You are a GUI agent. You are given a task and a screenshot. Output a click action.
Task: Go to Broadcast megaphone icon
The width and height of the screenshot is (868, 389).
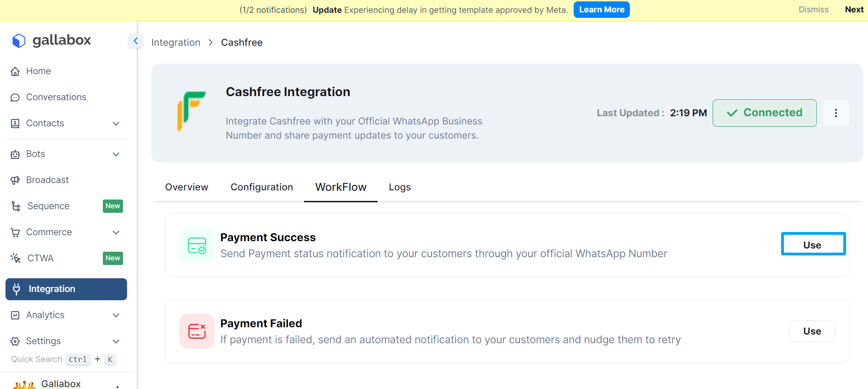pos(15,180)
